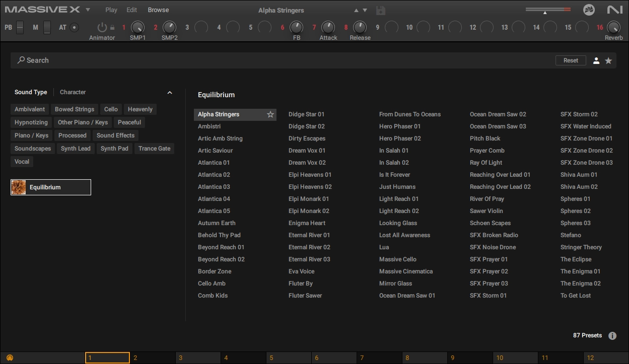Click the output level meter slider

tap(548, 10)
